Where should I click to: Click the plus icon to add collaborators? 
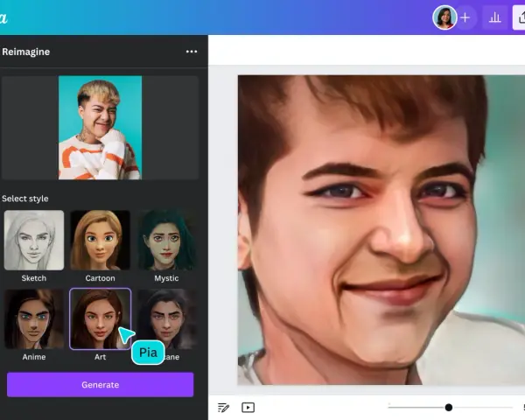coord(465,17)
